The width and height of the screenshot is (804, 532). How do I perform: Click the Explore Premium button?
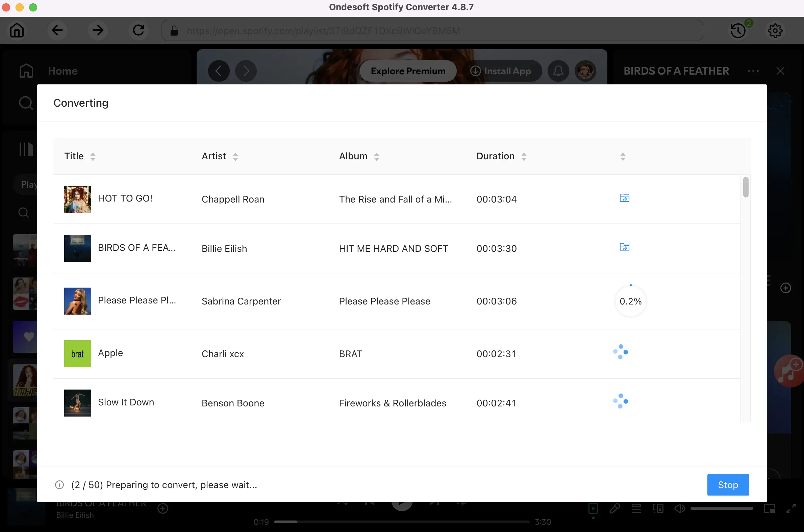(x=408, y=71)
